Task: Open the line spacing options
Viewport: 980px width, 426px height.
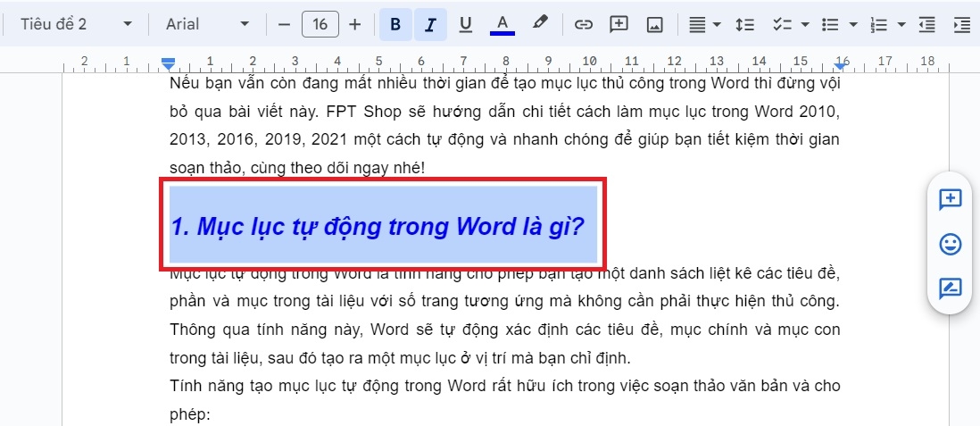Action: click(744, 24)
